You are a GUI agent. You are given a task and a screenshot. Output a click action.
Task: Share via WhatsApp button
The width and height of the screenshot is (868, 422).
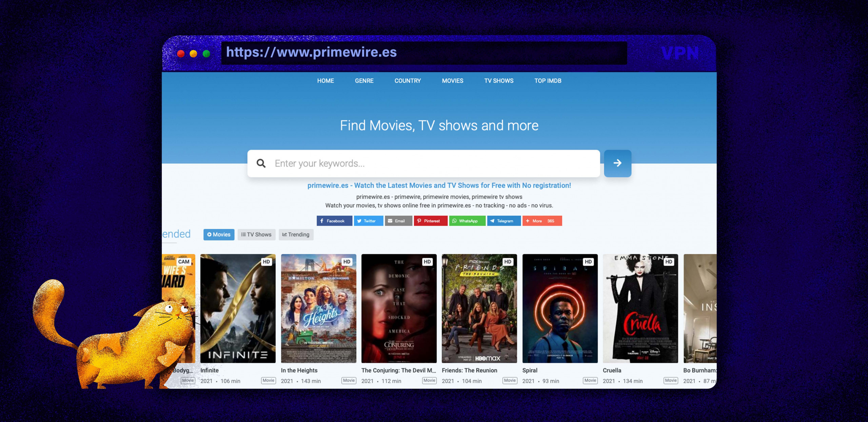click(467, 221)
